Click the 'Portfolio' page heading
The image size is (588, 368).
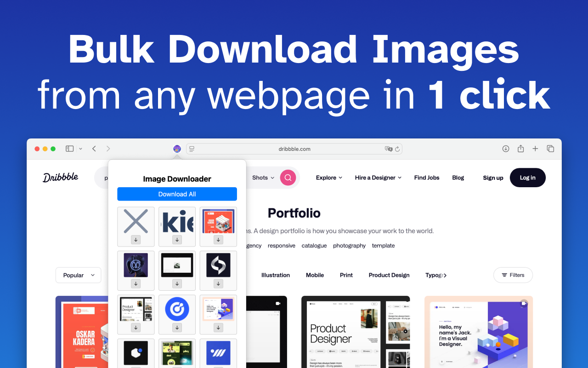pyautogui.click(x=294, y=213)
